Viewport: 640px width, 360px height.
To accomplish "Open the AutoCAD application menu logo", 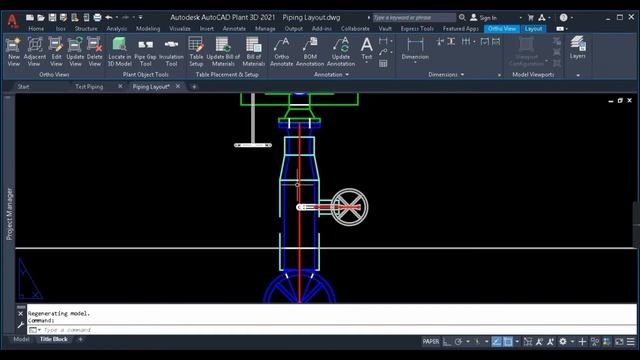I will pos(13,20).
